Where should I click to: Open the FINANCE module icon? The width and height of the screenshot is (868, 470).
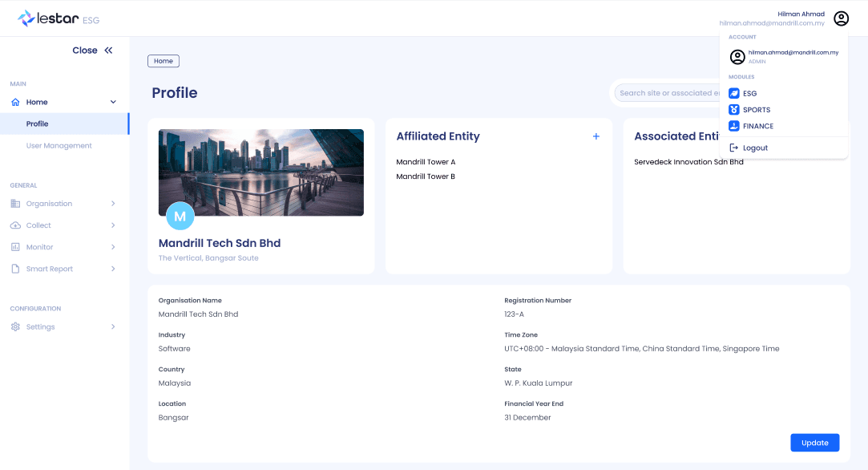click(x=733, y=126)
